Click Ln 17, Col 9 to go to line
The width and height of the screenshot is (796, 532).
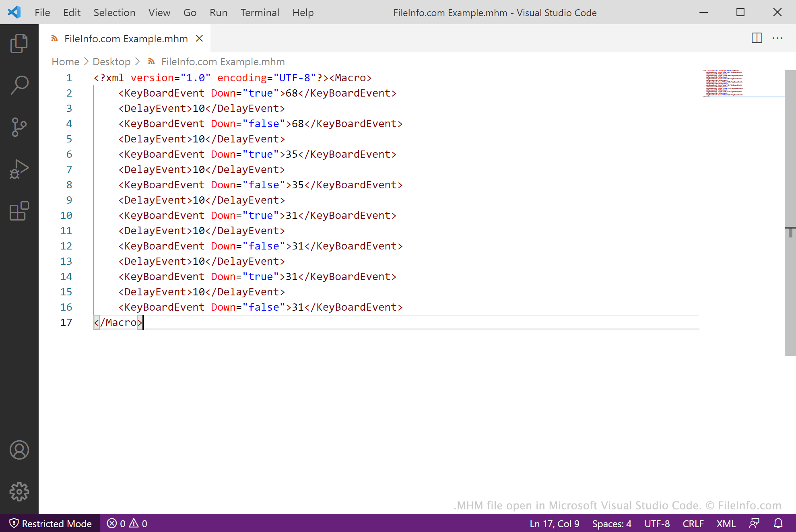click(x=554, y=524)
